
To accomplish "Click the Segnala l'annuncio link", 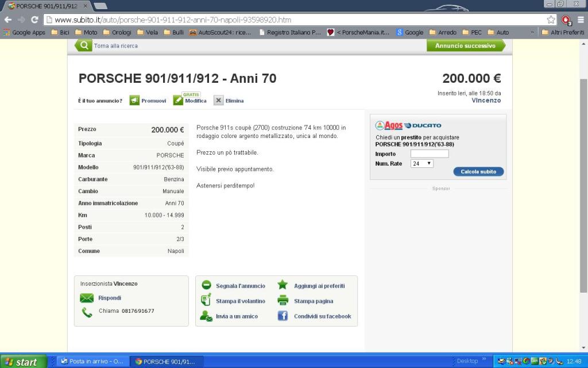I will (241, 286).
